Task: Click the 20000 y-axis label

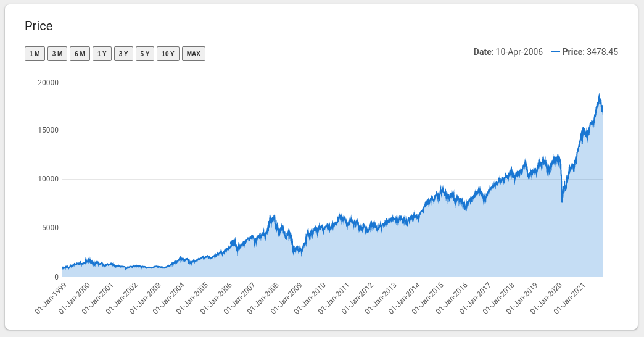Action: [x=48, y=82]
